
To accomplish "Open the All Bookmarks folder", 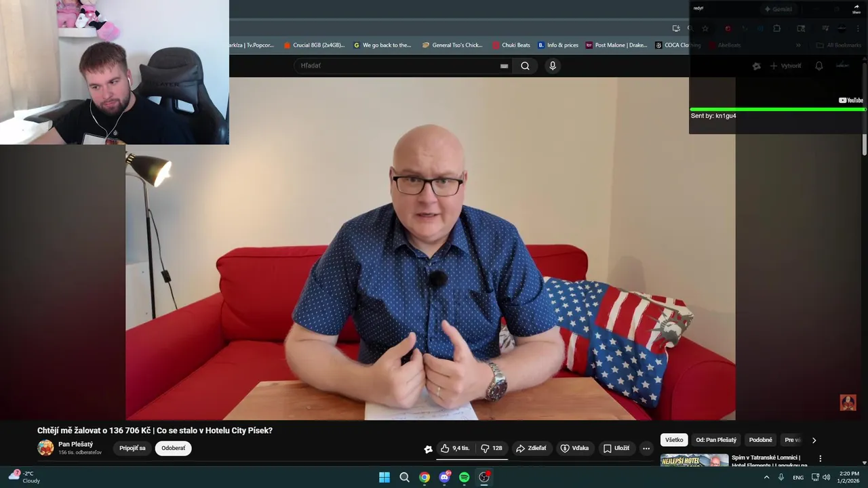I will 839,45.
